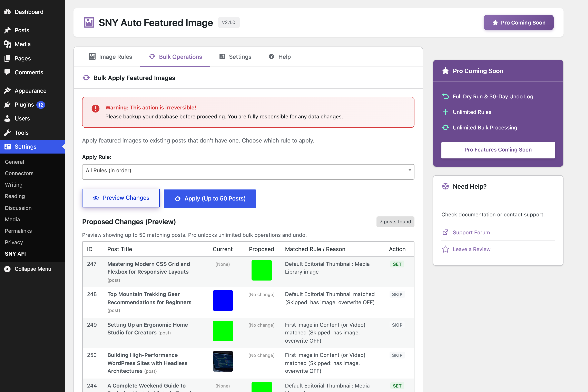Click the Pages icon in sidebar
Image resolution: width=588 pixels, height=392 pixels.
click(8, 58)
